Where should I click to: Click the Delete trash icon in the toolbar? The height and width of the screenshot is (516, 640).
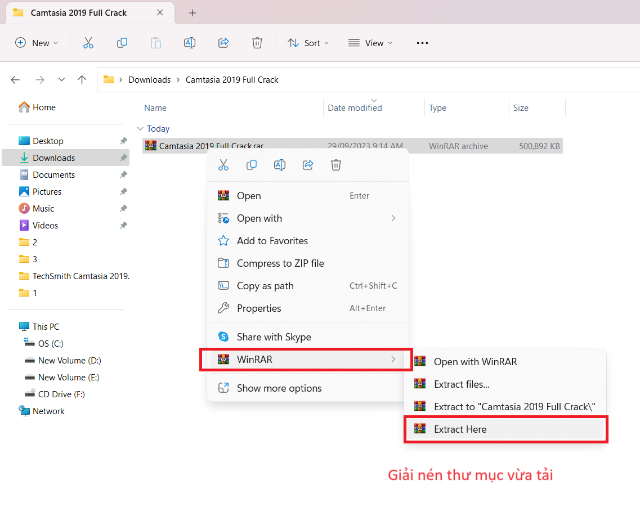click(257, 43)
